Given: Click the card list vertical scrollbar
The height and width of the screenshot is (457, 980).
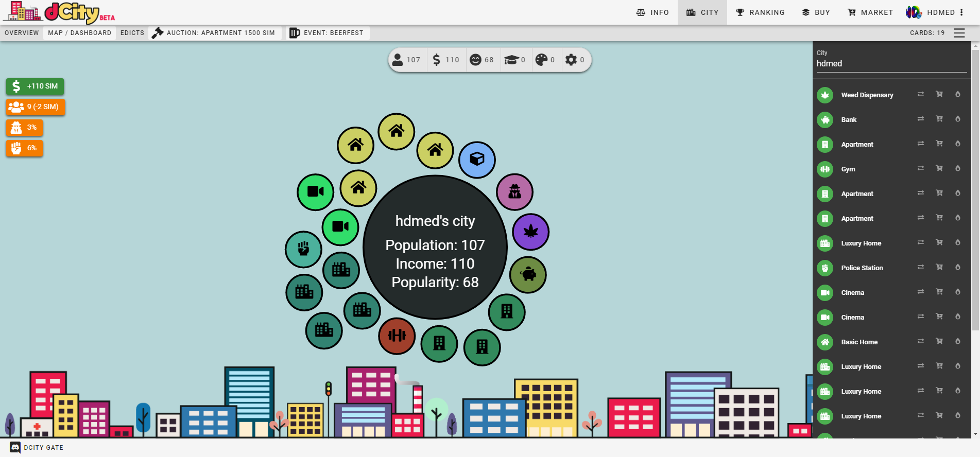Looking at the screenshot, I should pyautogui.click(x=975, y=190).
